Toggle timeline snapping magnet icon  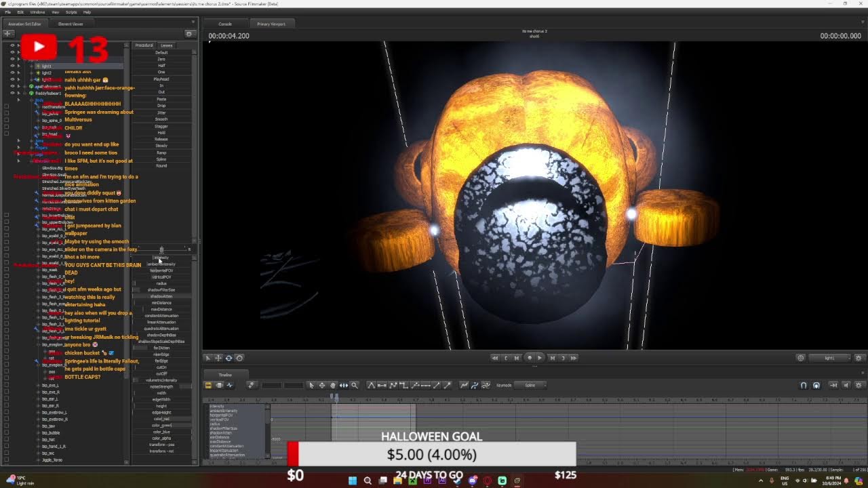804,385
